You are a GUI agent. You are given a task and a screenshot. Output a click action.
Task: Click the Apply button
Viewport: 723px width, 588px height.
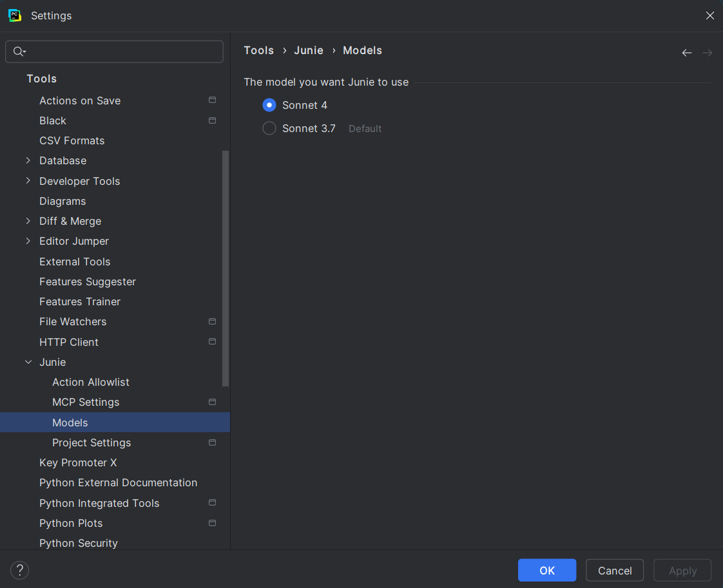pos(682,571)
